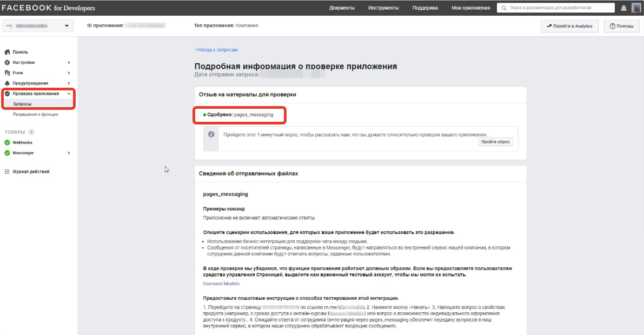Click the Пройти опрос button
644x335 pixels.
click(x=495, y=142)
